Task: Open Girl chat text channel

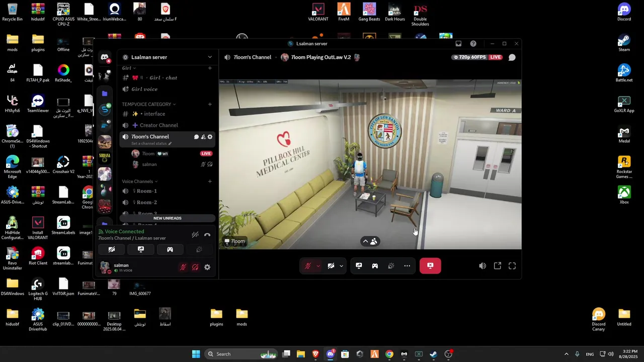Action: 168,78
